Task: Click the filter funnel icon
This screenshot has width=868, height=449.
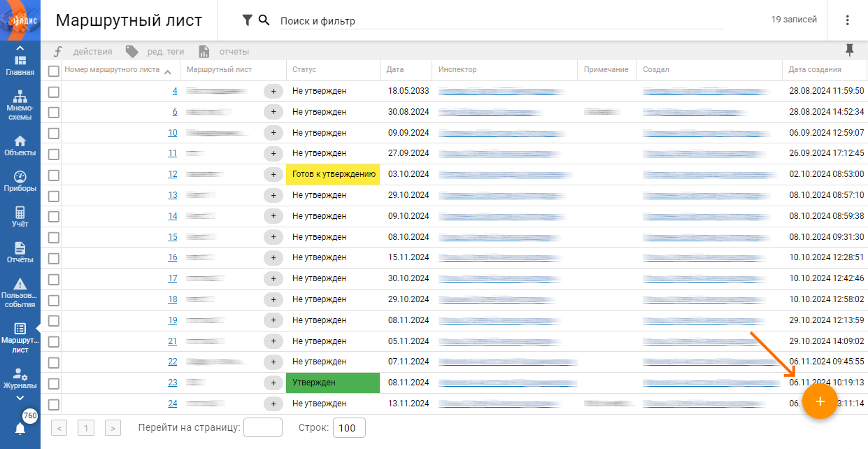Action: (247, 20)
